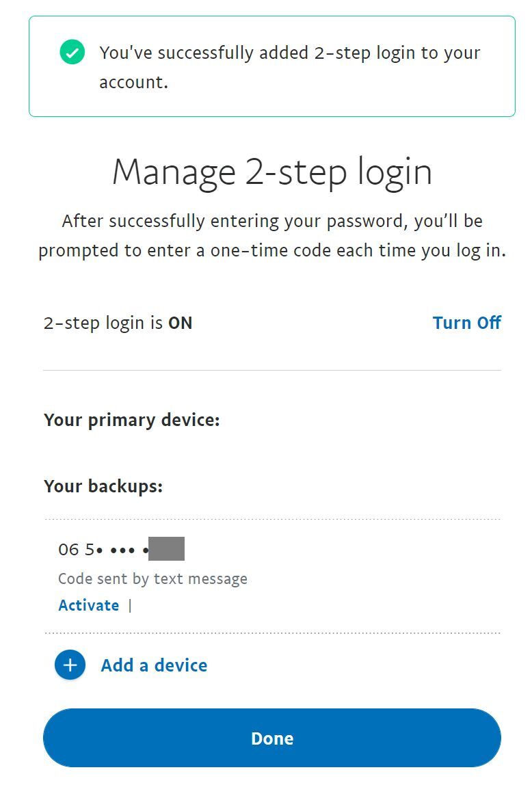Click the dotted divider above Add a device
This screenshot has width=532, height=785.
272,633
